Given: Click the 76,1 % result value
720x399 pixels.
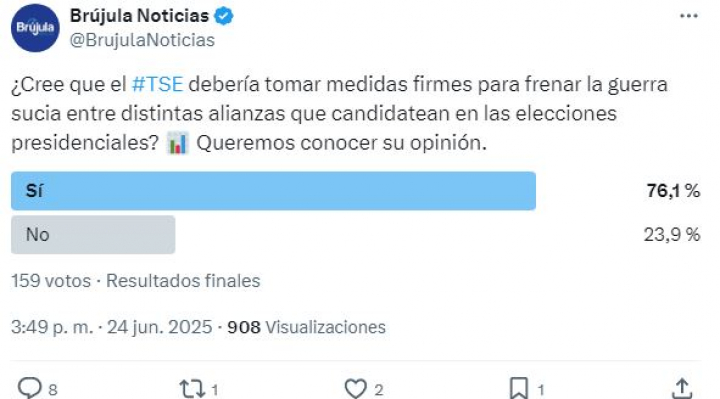Looking at the screenshot, I should [x=673, y=191].
